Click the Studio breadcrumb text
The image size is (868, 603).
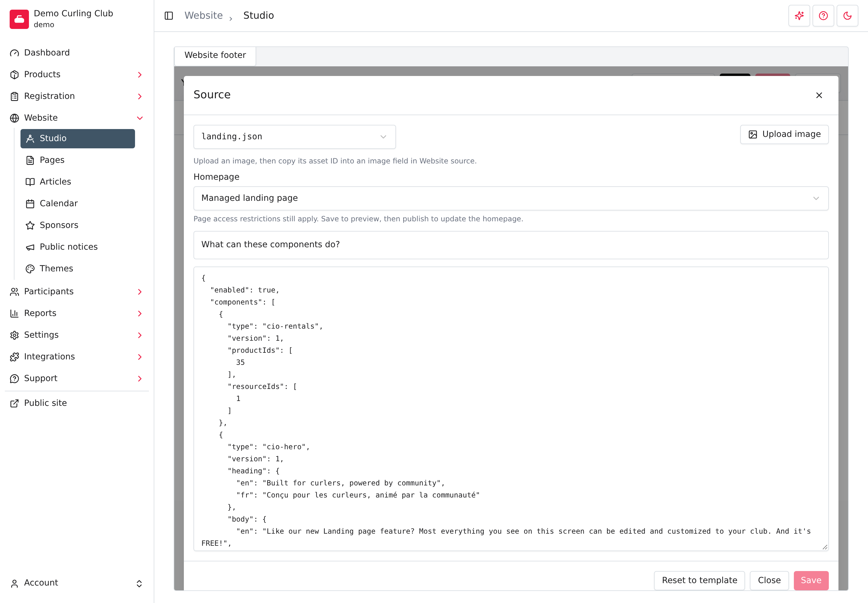pos(258,15)
